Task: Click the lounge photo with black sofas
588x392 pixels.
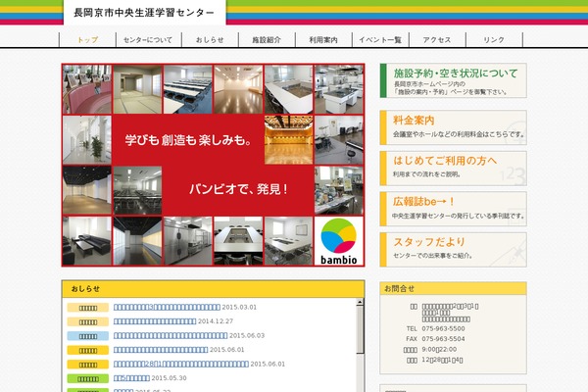Action: 87,241
